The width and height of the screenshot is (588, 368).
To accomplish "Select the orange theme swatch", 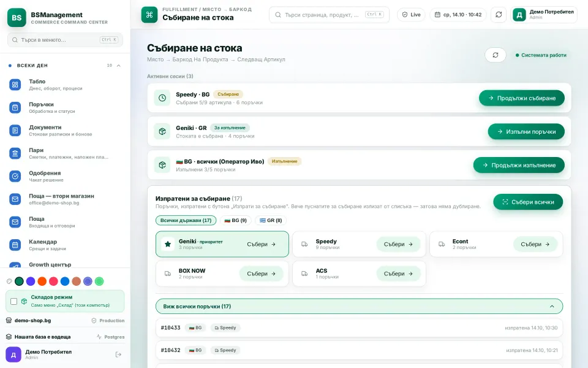I will pyautogui.click(x=42, y=282).
